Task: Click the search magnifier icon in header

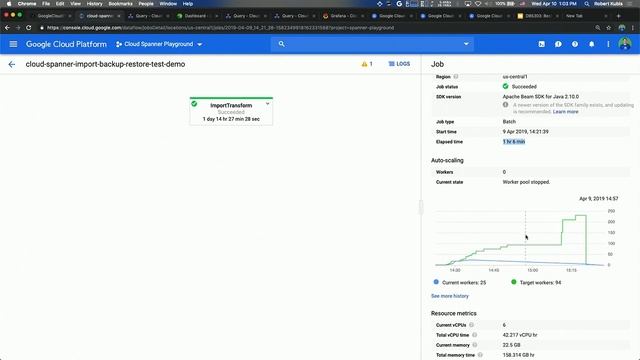Action: (281, 44)
